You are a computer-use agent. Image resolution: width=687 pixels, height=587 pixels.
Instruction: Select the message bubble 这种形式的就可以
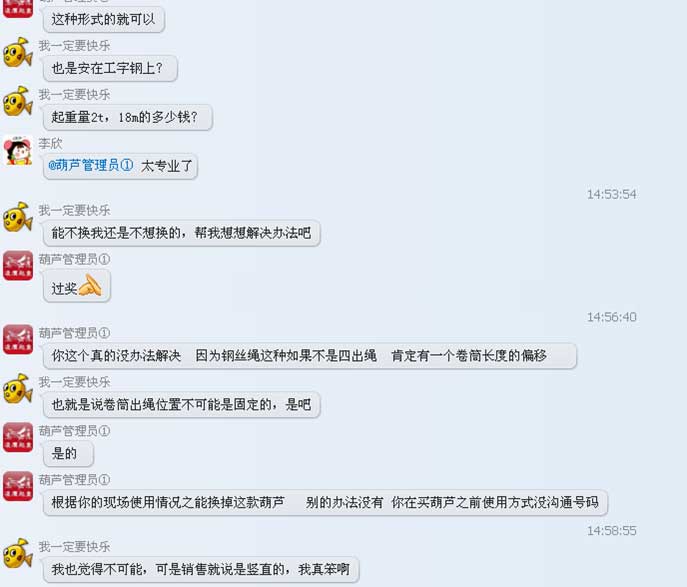tap(104, 19)
